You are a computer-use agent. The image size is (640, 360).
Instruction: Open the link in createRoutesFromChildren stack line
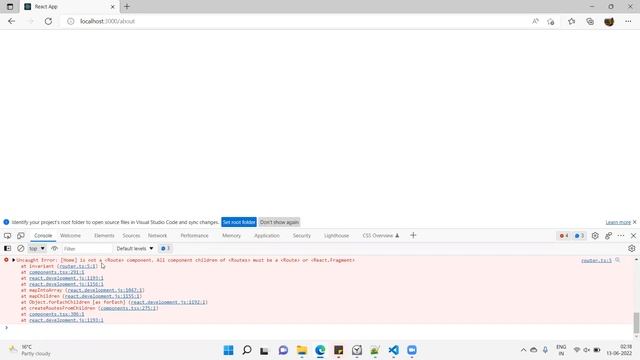pyautogui.click(x=128, y=308)
